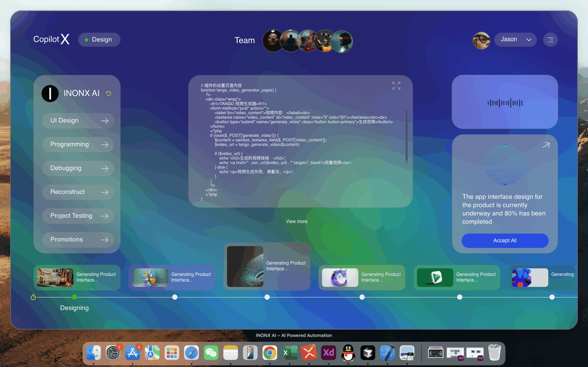Screen dimensions: 588x367
Task: Select the green Designing timeline marker
Action: (x=75, y=297)
